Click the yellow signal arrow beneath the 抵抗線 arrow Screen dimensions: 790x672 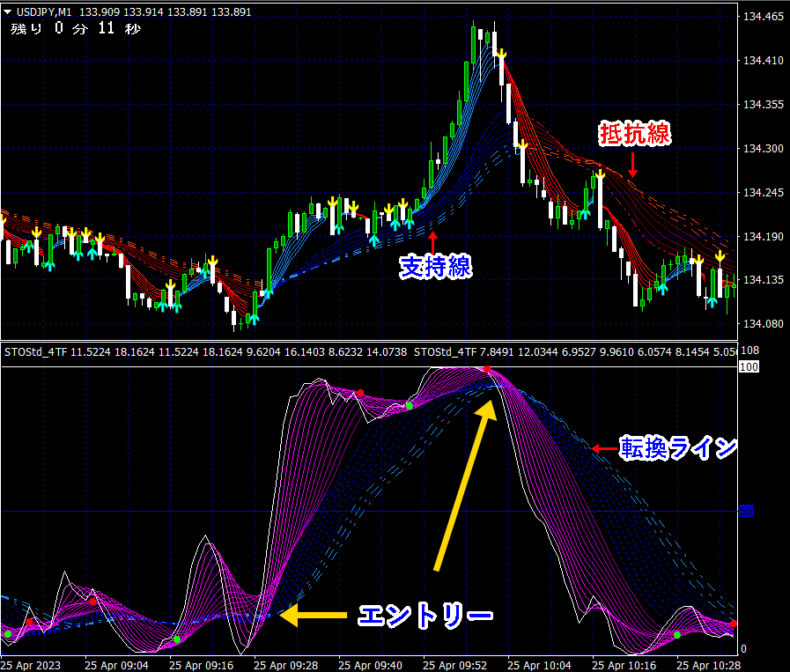tap(600, 176)
